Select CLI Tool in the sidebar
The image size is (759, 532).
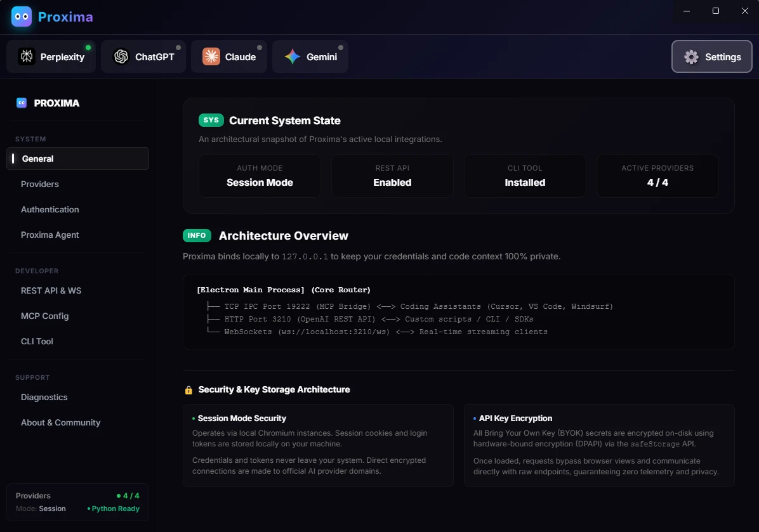(77, 341)
